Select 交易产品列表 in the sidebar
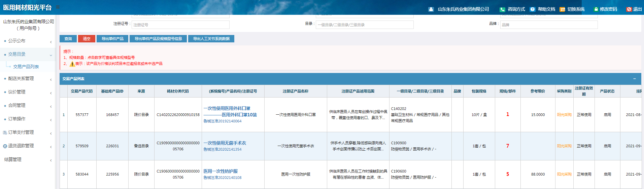Viewport: 644px width, 189px height. (x=26, y=67)
